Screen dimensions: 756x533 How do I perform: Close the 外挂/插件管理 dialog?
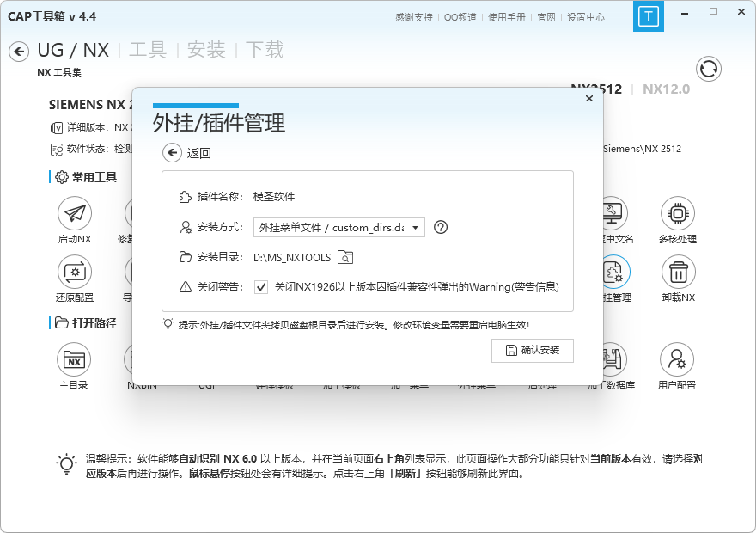click(x=589, y=99)
